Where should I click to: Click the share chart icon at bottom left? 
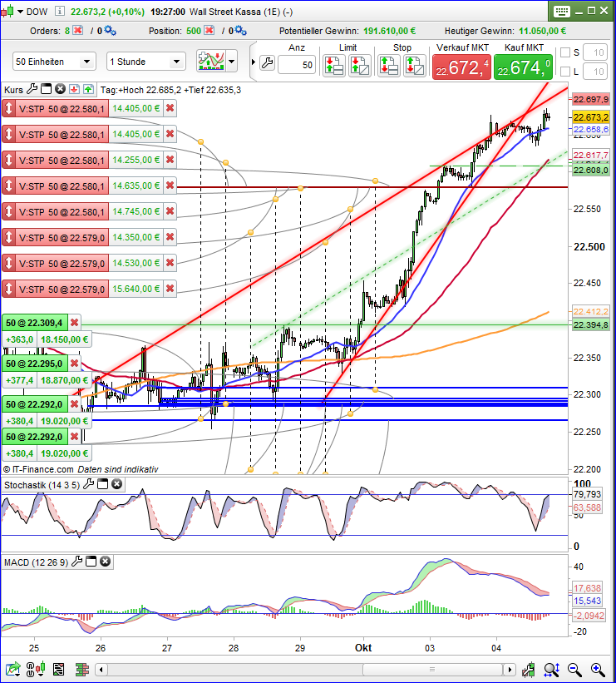12,669
